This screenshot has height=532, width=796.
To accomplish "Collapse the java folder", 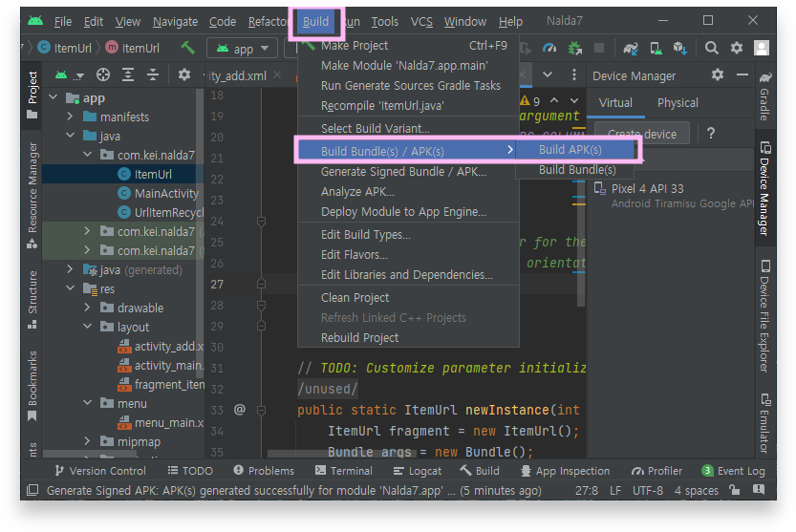I will click(71, 136).
